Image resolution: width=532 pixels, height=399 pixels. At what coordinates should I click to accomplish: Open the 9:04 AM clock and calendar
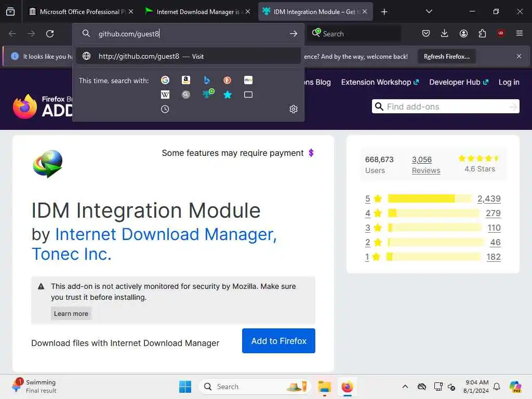476,387
